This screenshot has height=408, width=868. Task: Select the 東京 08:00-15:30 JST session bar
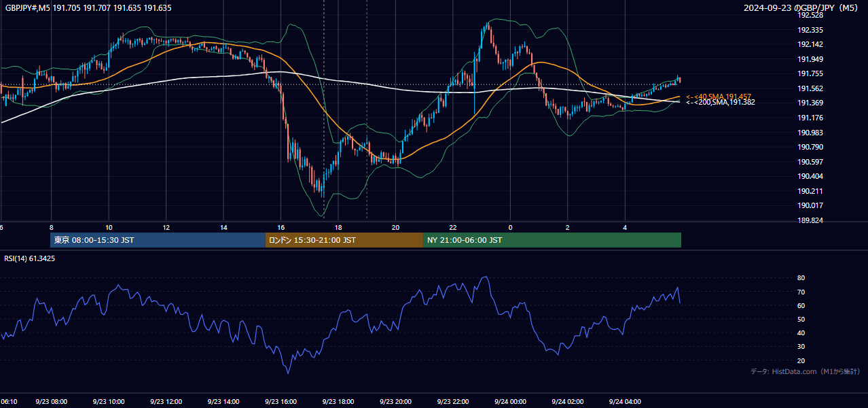tap(158, 240)
